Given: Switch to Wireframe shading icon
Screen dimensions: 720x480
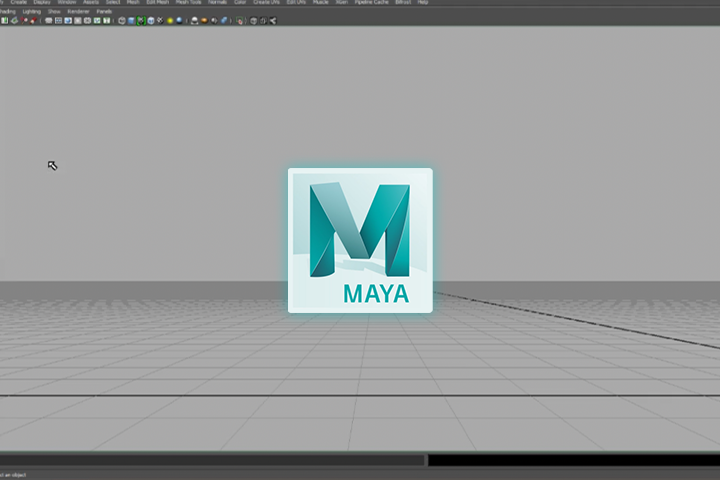Looking at the screenshot, I should pos(122,21).
